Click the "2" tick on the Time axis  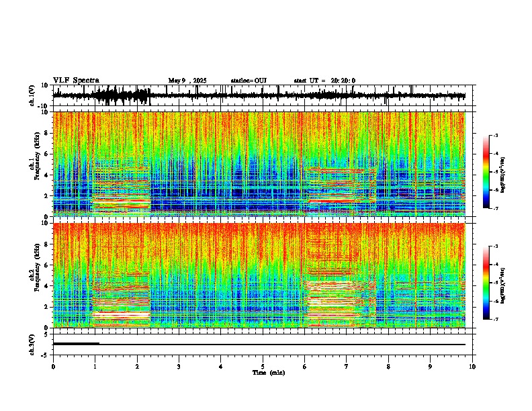tap(137, 367)
